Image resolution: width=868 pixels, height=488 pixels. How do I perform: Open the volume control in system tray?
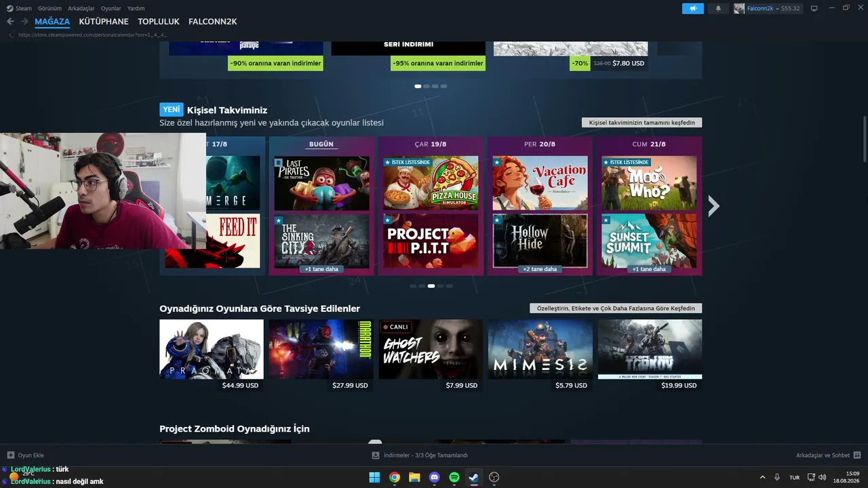tap(823, 477)
